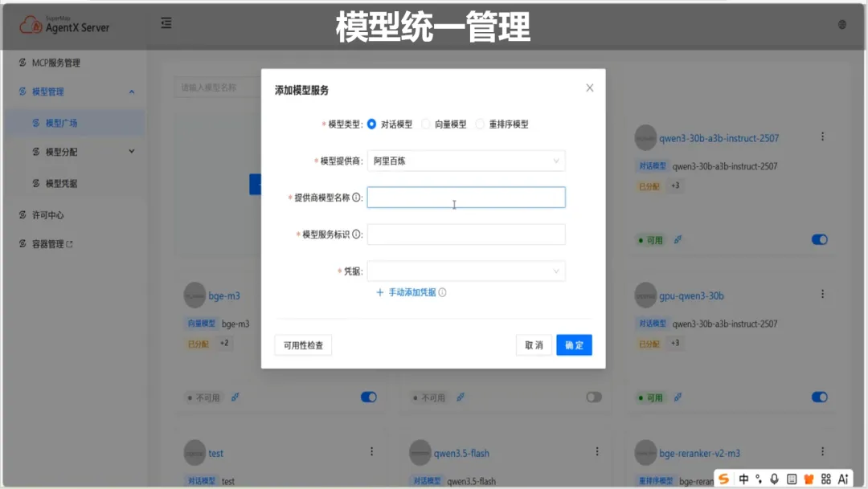Click the qwen3.5-flash model avatar
Viewport: 868px width, 489px height.
point(420,453)
